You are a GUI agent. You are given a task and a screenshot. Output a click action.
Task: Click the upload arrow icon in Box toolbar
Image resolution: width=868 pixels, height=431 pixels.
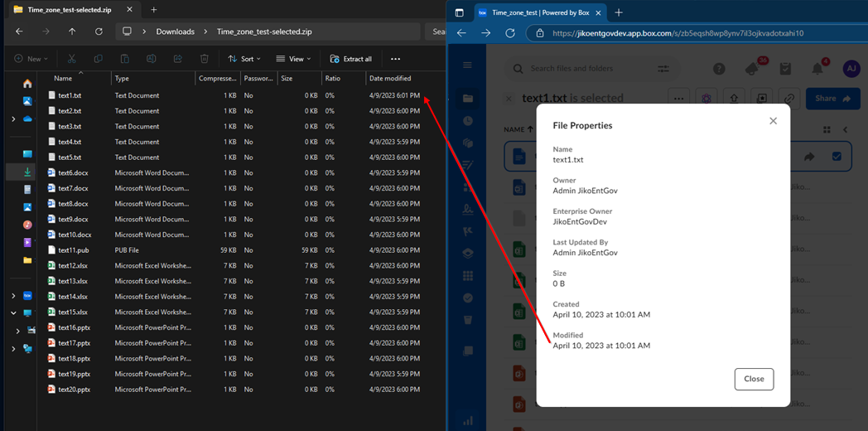[x=734, y=99]
